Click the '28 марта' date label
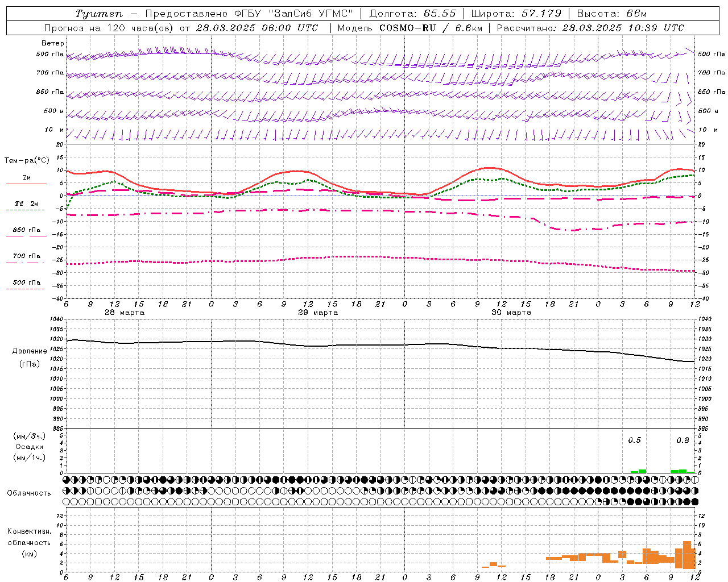The height and width of the screenshot is (582, 728). click(x=125, y=313)
